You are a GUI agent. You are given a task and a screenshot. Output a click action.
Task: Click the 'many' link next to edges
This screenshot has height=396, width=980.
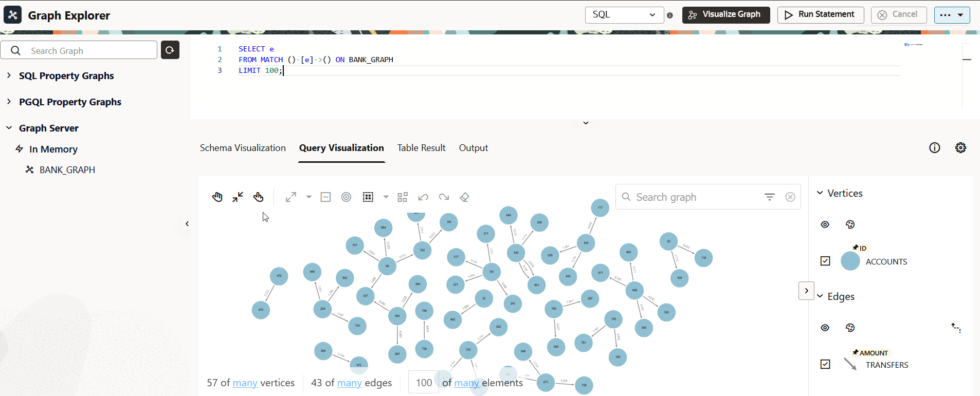350,383
